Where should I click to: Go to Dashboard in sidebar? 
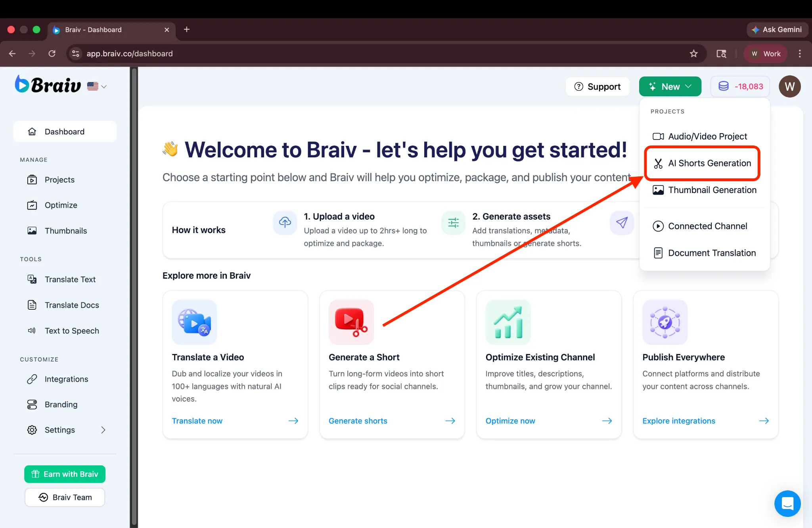pyautogui.click(x=65, y=132)
